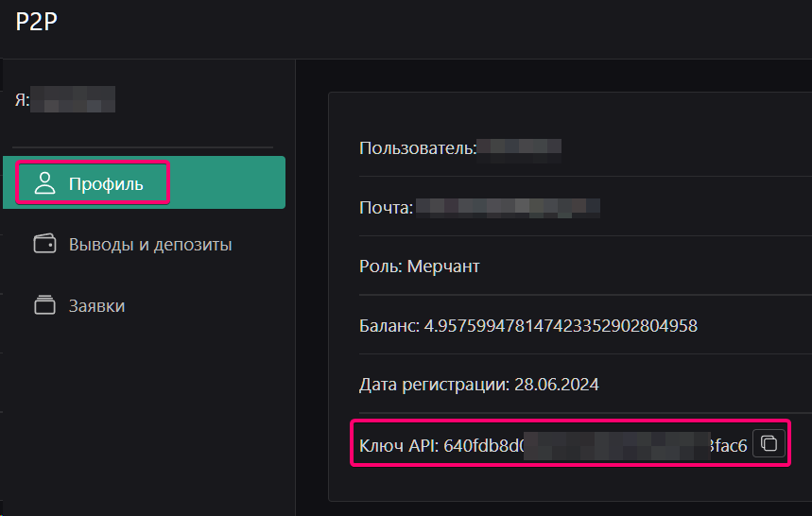Click the stack icon beside Заявки
The image size is (812, 516).
(x=44, y=306)
